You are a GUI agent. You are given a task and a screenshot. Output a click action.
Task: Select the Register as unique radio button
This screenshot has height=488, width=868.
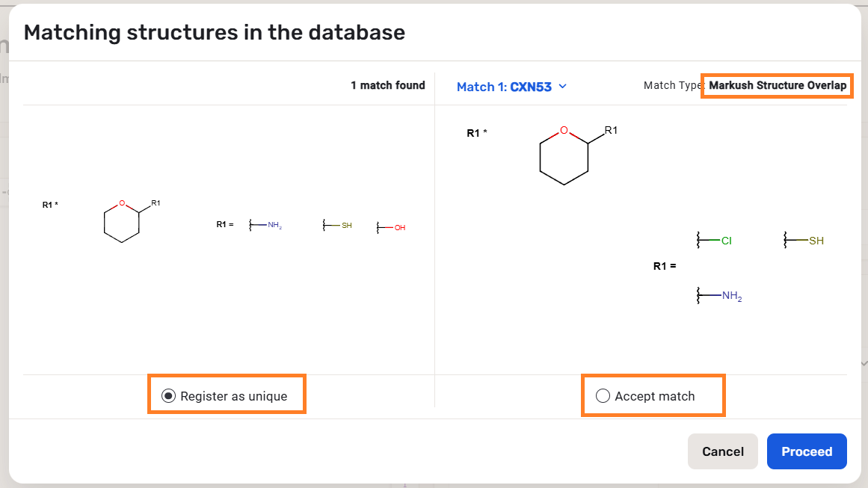(168, 396)
